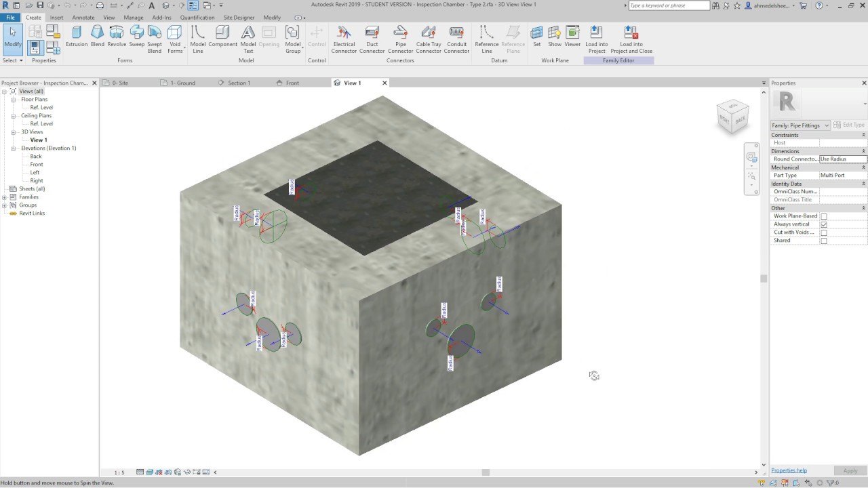Uncheck the Always vertical option
The height and width of the screenshot is (488, 868).
824,224
